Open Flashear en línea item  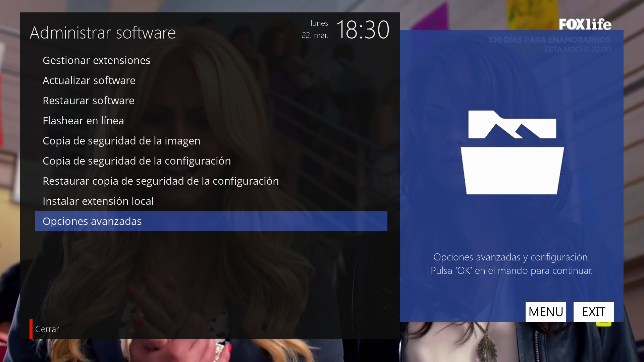83,121
